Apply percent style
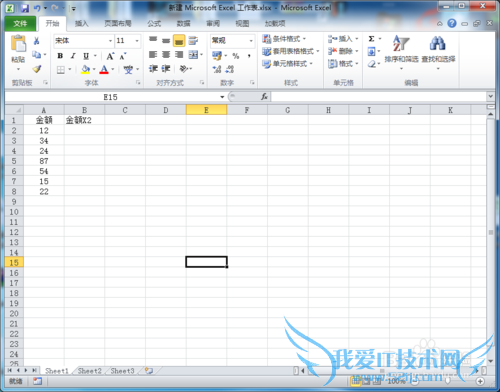 coord(236,56)
